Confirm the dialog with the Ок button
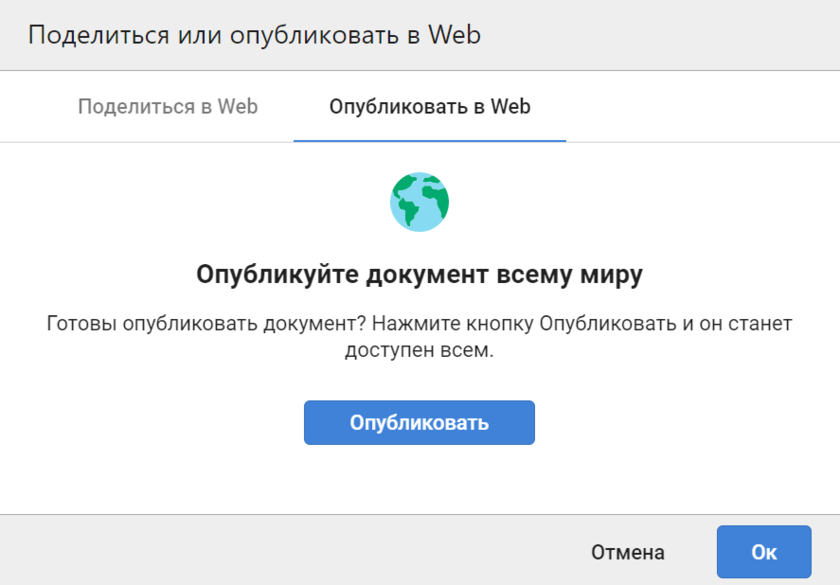The width and height of the screenshot is (840, 585). coord(763,552)
